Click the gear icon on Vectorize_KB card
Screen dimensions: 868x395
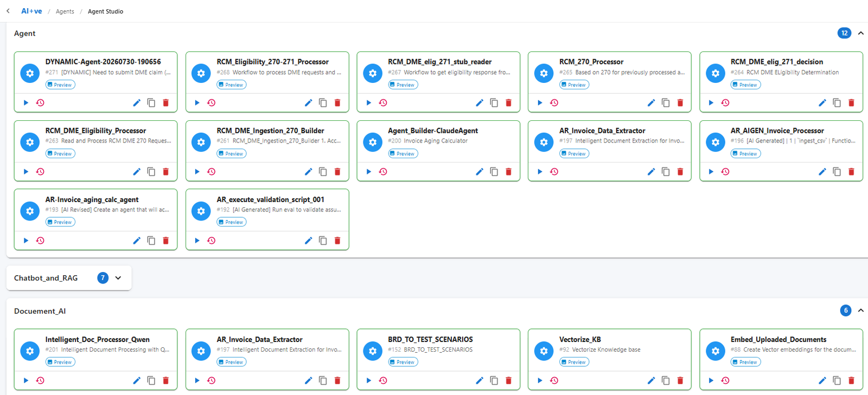[x=544, y=351]
